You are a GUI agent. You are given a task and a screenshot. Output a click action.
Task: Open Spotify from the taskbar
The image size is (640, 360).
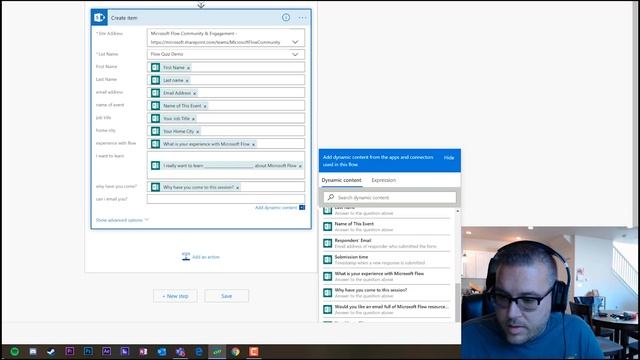pos(15,351)
